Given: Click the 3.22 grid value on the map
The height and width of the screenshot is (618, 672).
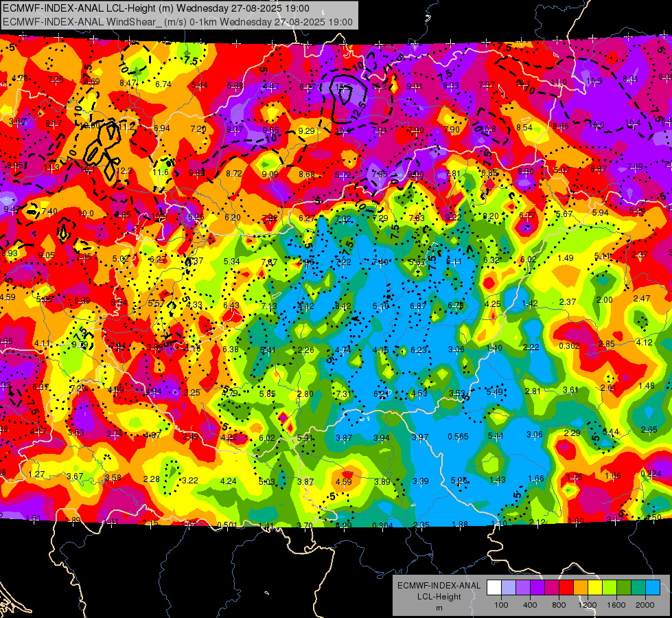Looking at the screenshot, I should pyautogui.click(x=190, y=480).
